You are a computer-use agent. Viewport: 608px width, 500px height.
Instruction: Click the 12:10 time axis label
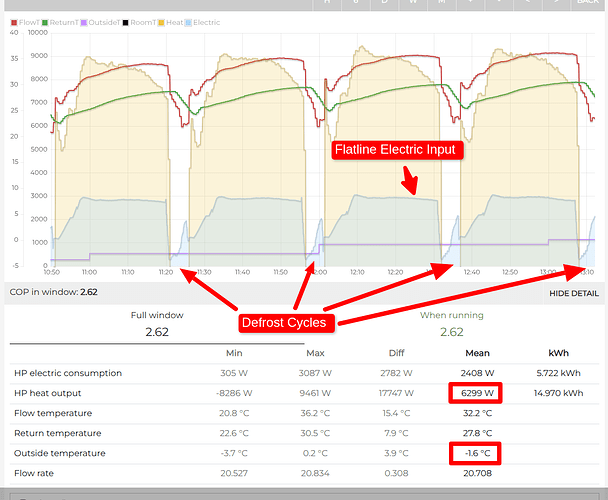click(357, 272)
